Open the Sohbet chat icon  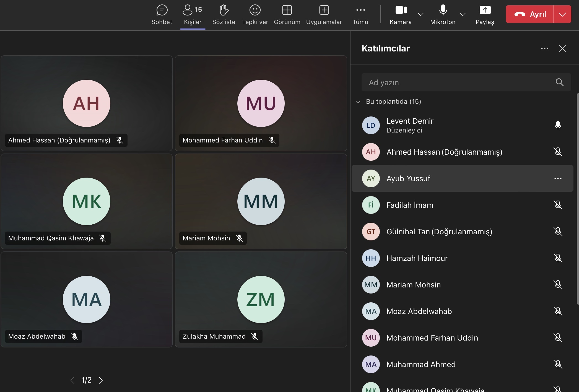(162, 11)
